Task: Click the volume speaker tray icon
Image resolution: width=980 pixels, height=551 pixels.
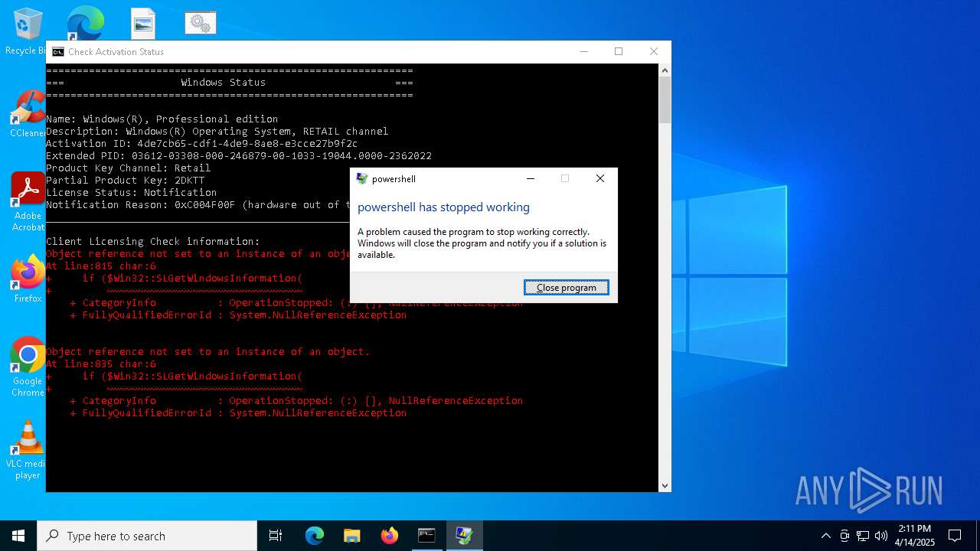Action: tap(881, 536)
